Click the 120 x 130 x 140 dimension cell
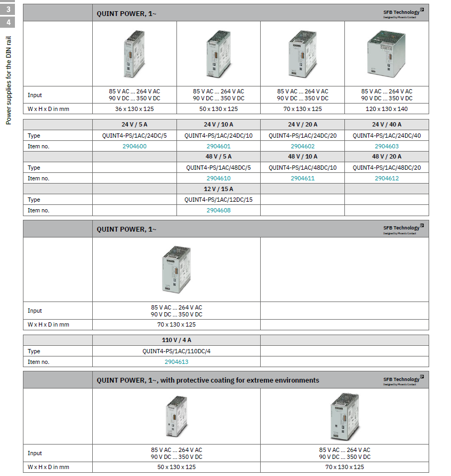This screenshot has height=476, width=451. [x=386, y=109]
